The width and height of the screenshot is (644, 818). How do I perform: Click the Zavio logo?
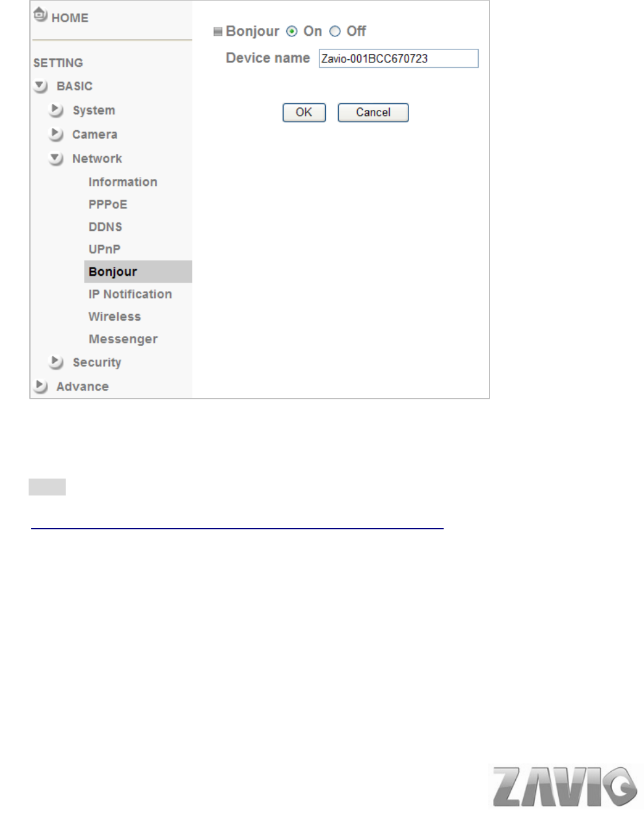pyautogui.click(x=565, y=786)
